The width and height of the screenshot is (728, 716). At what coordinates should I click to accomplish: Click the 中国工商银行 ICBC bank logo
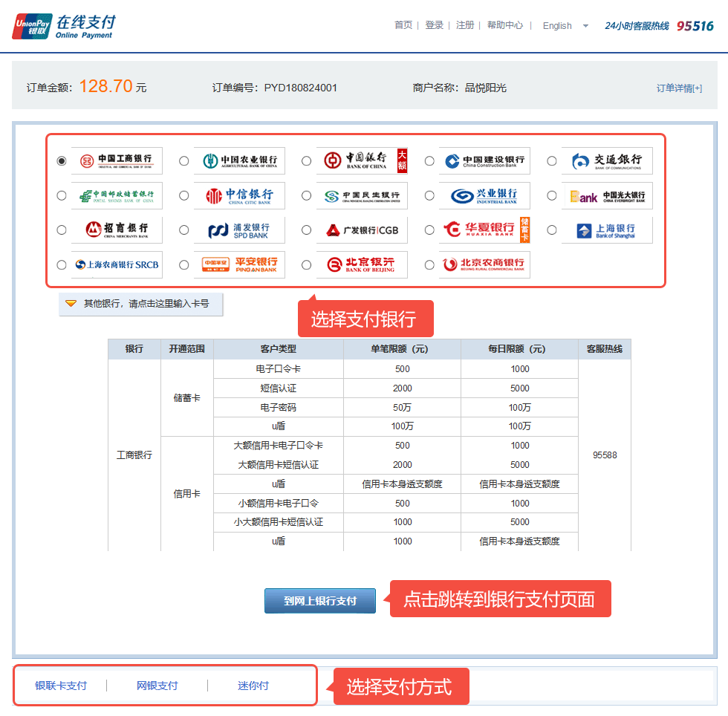pyautogui.click(x=117, y=160)
